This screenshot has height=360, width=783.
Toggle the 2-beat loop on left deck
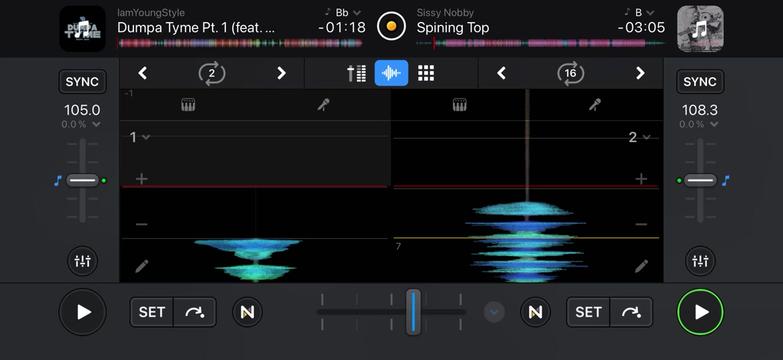212,73
